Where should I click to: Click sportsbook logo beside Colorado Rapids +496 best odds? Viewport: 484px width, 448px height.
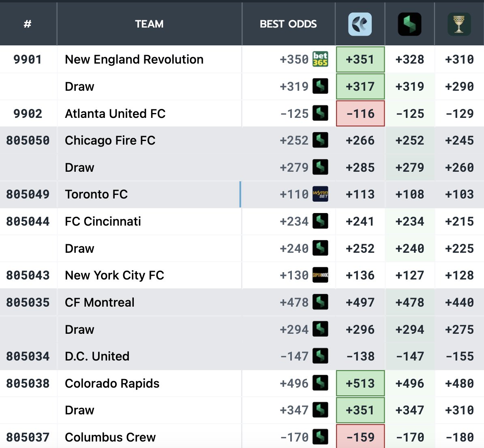pyautogui.click(x=320, y=383)
